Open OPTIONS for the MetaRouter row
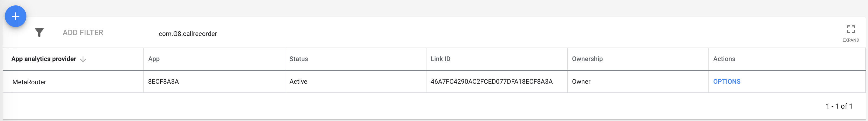The height and width of the screenshot is (121, 868). coord(726,82)
